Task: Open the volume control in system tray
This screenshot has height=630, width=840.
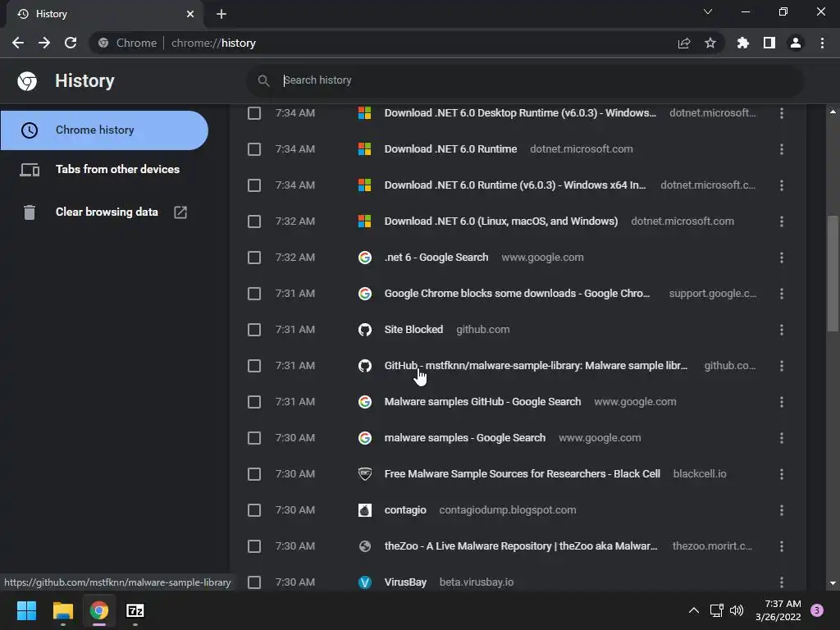Action: click(x=737, y=610)
